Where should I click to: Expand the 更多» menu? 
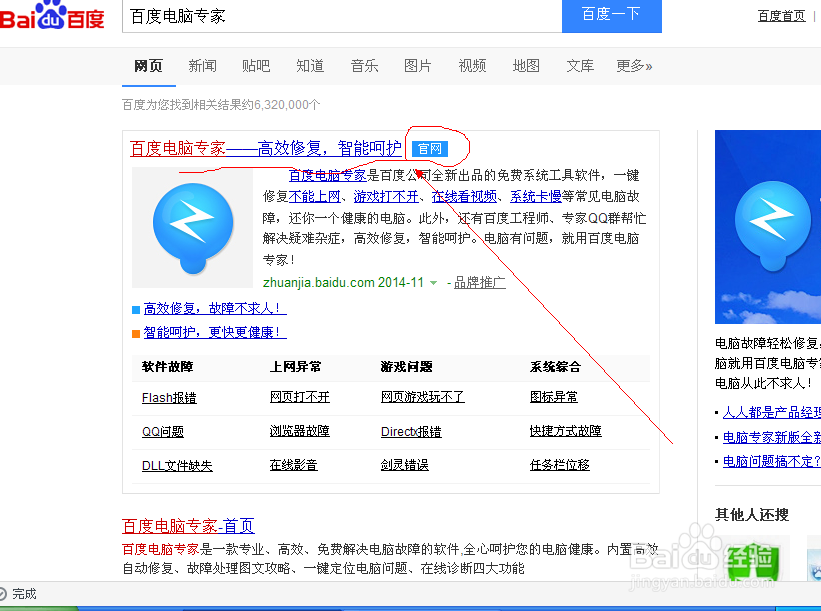click(x=634, y=66)
